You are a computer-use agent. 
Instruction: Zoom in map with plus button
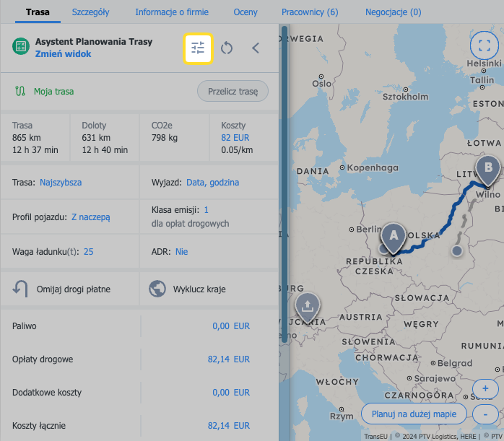(485, 389)
